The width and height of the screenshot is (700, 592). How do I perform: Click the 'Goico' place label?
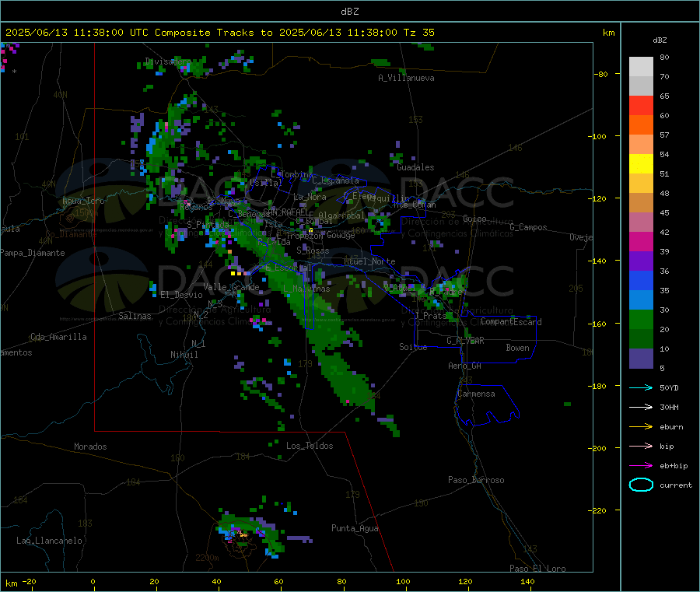(x=474, y=219)
